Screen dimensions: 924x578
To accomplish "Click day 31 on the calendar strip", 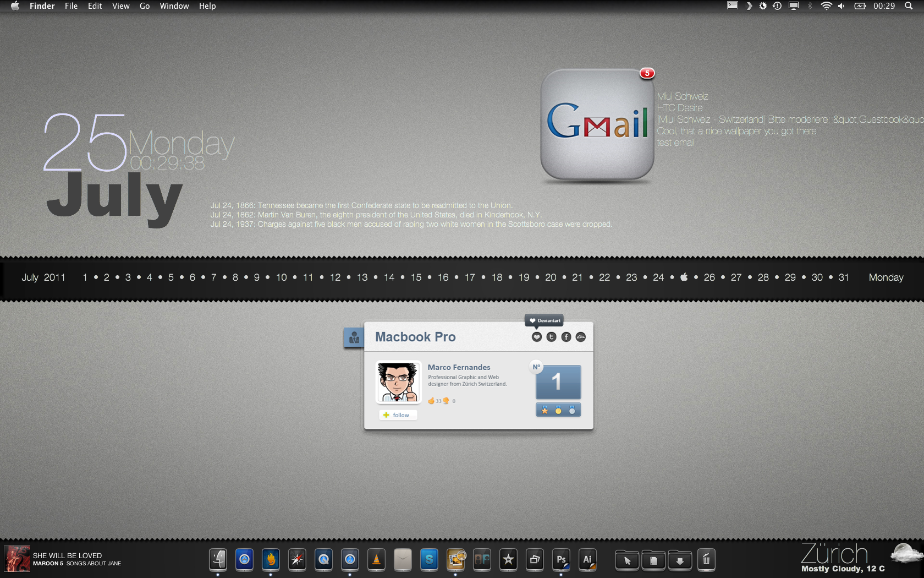I will tap(844, 277).
